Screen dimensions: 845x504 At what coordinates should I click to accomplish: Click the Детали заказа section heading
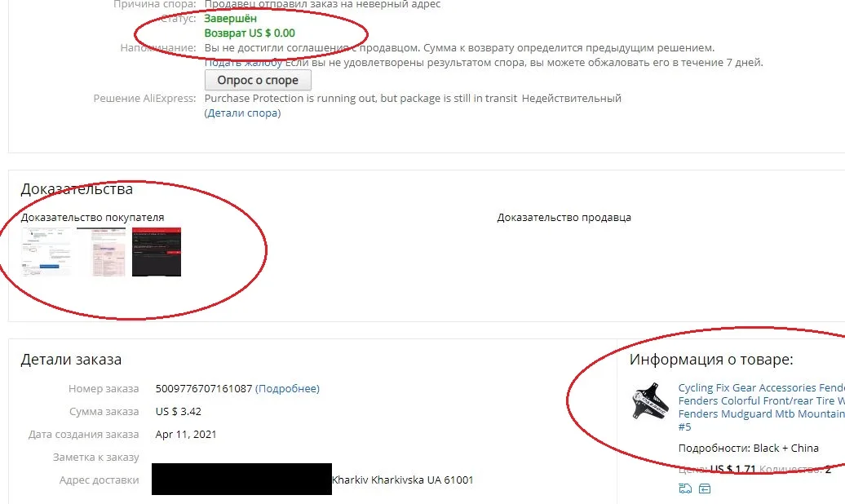point(71,360)
